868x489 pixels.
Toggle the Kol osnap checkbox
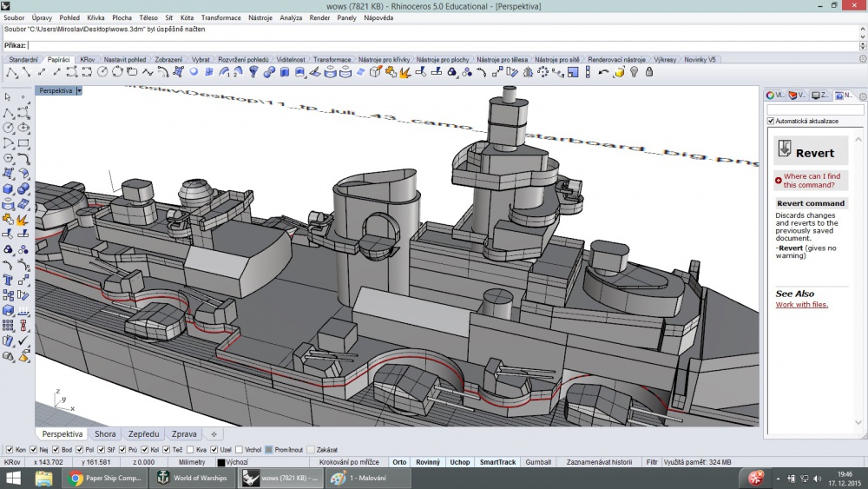tap(144, 450)
